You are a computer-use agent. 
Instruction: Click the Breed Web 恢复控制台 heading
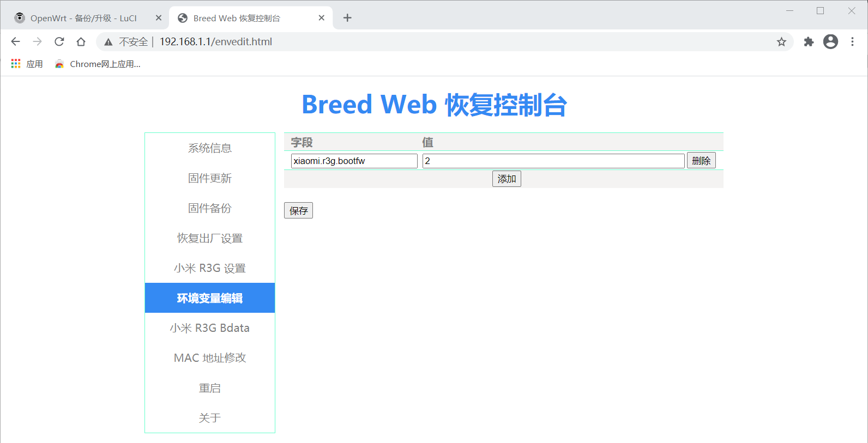tap(434, 105)
